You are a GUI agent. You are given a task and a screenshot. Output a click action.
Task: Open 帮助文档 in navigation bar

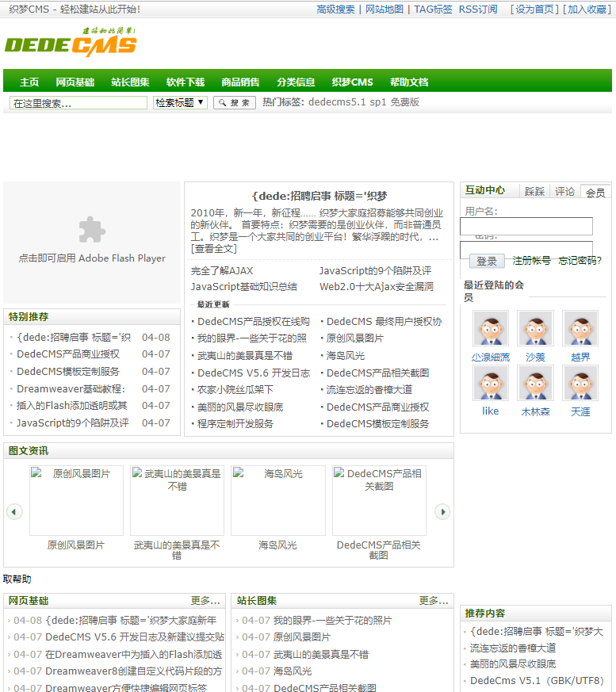point(409,82)
